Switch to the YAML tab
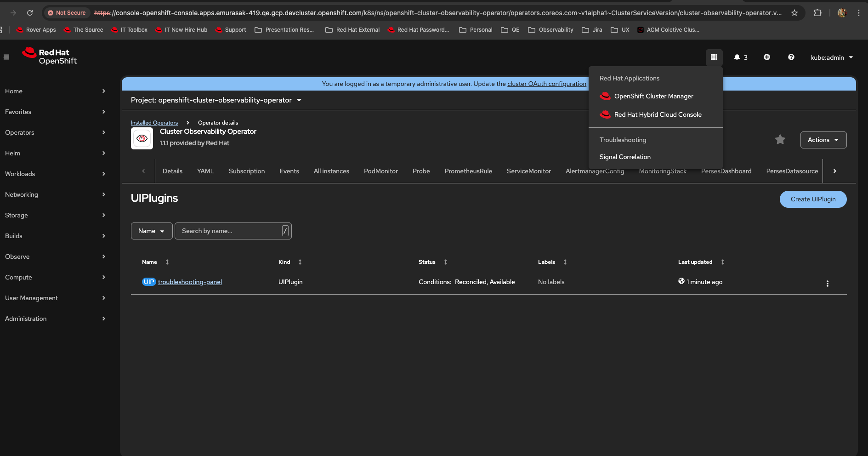The image size is (868, 456). [x=205, y=171]
